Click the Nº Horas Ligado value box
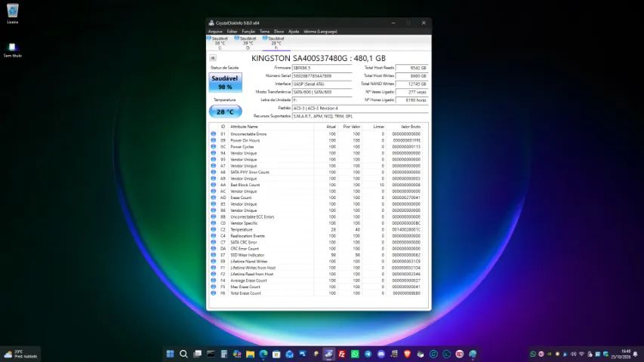The height and width of the screenshot is (362, 644). tap(412, 100)
